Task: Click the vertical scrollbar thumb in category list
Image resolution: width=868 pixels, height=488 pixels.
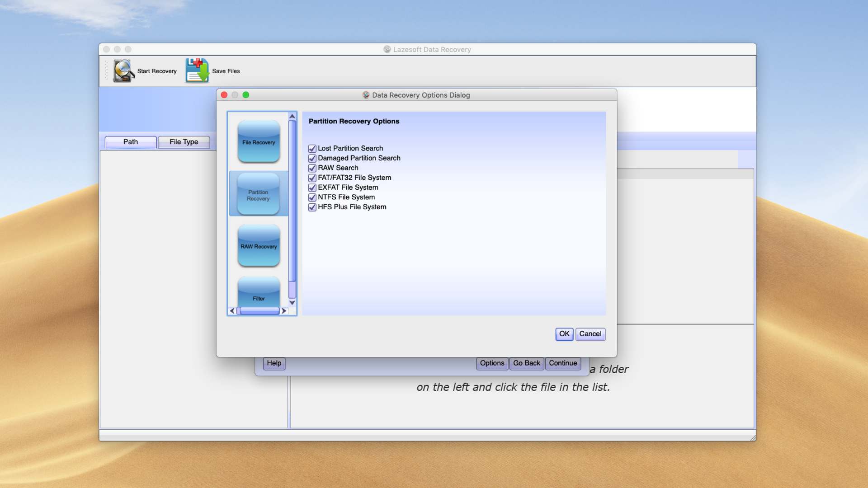Action: point(292,201)
